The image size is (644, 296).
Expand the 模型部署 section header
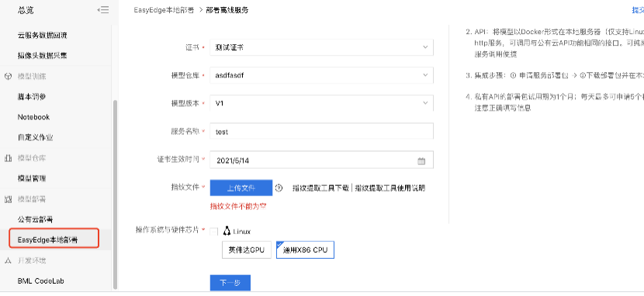(32, 199)
